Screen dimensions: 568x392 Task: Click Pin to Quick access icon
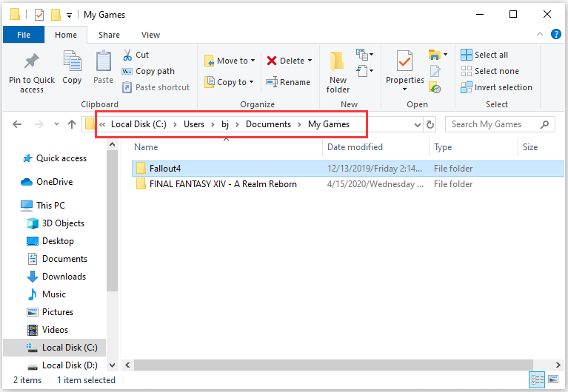[32, 61]
